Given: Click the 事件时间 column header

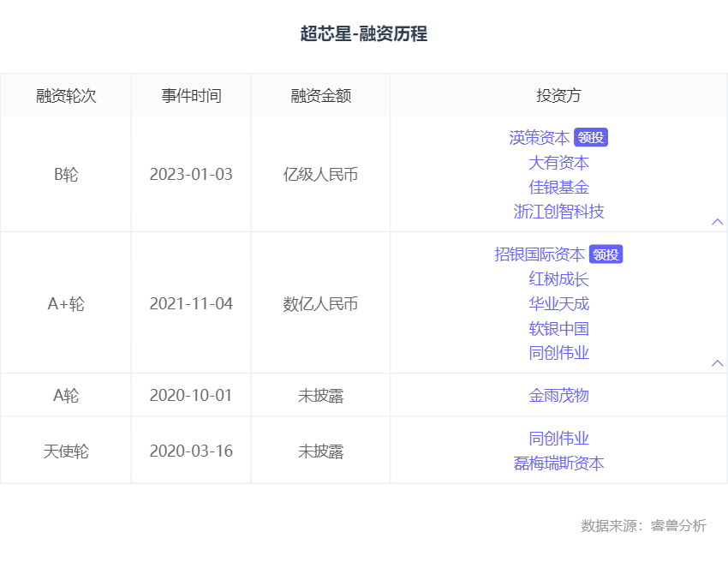Looking at the screenshot, I should point(191,95).
